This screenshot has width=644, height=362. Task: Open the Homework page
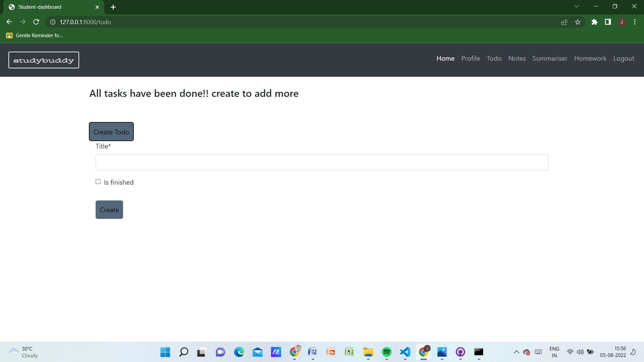[x=590, y=58]
